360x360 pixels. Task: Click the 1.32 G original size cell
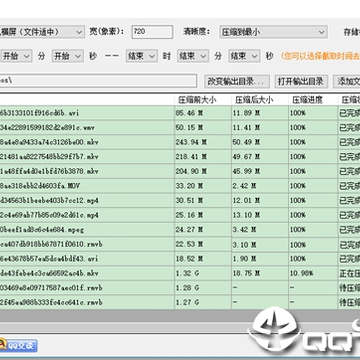[x=203, y=274]
